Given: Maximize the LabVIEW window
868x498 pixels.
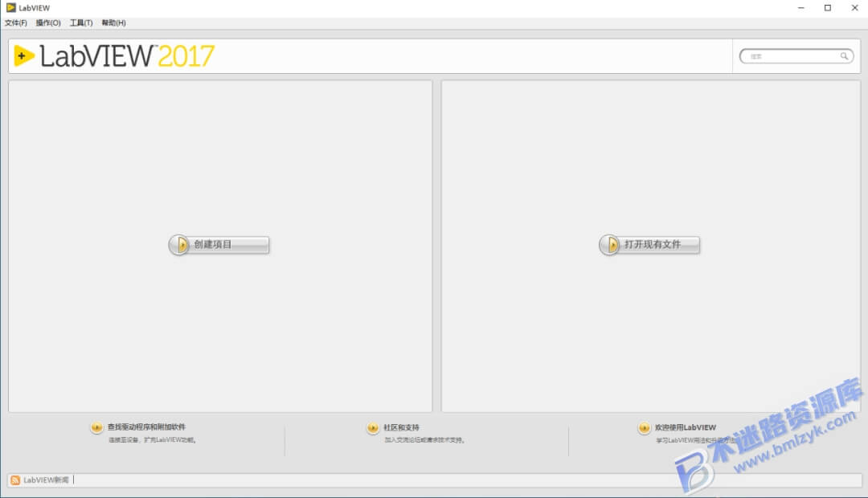Looking at the screenshot, I should pyautogui.click(x=828, y=8).
